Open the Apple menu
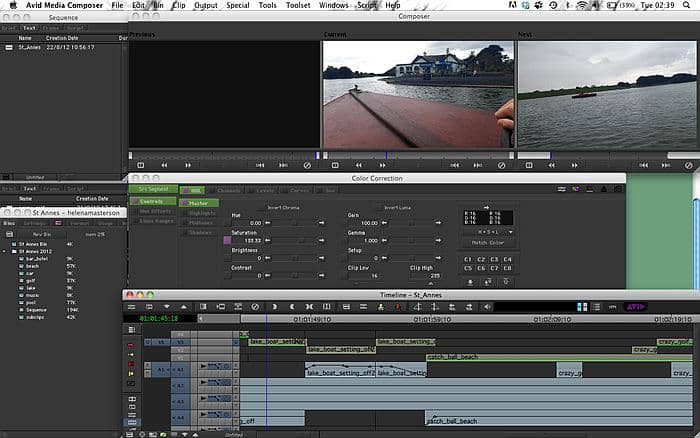This screenshot has width=700, height=438. point(12,5)
